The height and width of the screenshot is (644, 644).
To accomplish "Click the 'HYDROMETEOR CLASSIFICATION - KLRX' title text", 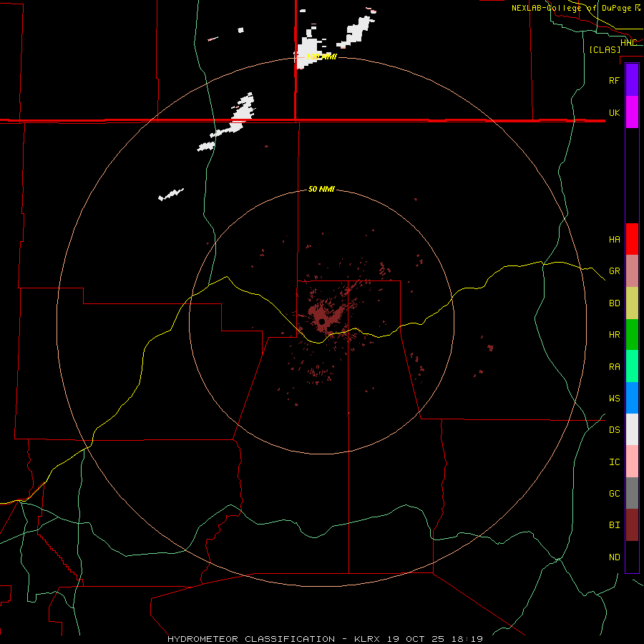I will pos(273,639).
